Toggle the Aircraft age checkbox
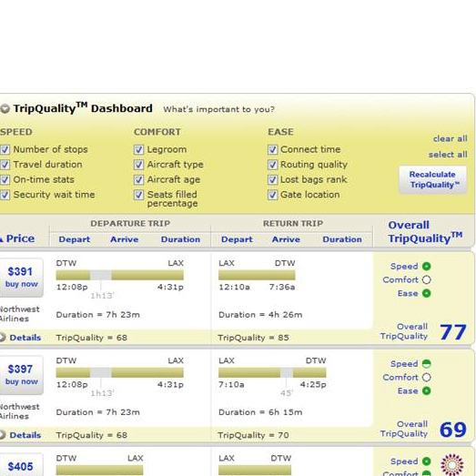Viewport: 476px width, 476px height. click(x=138, y=179)
